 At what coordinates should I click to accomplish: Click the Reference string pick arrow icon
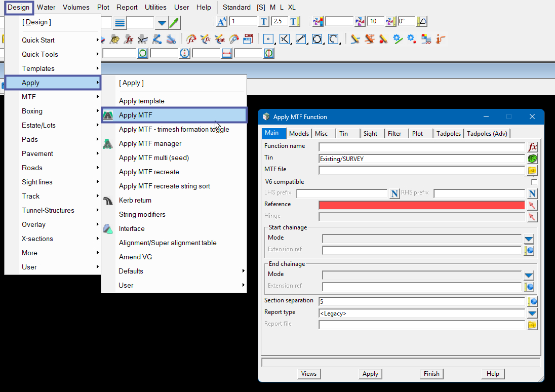tap(532, 205)
